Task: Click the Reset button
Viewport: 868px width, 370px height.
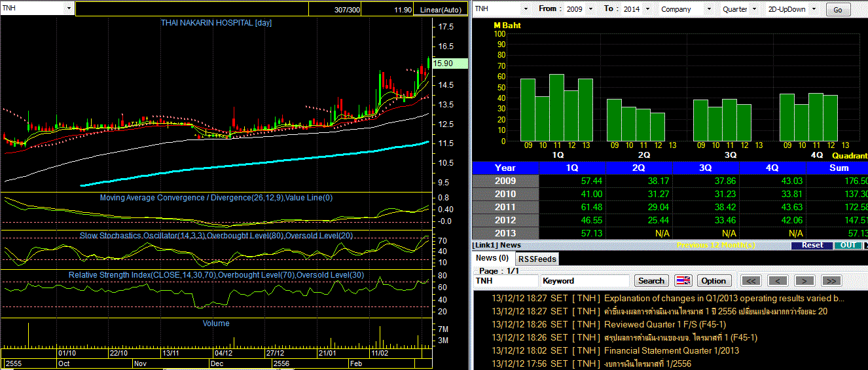Action: coord(812,245)
